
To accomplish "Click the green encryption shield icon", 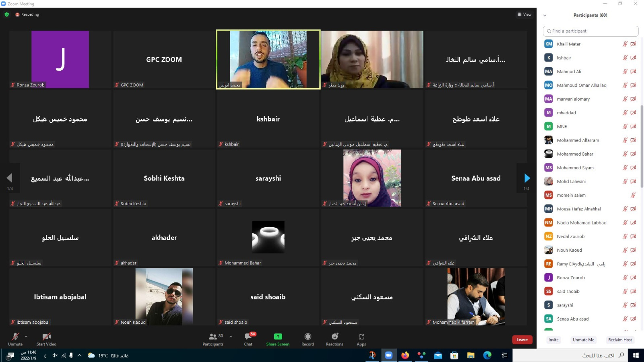I will [x=7, y=14].
